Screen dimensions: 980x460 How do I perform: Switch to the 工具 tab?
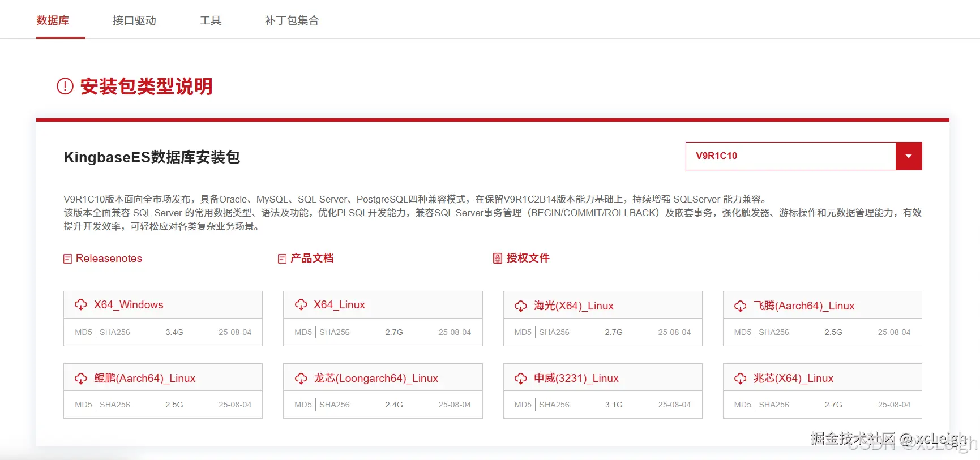[210, 20]
